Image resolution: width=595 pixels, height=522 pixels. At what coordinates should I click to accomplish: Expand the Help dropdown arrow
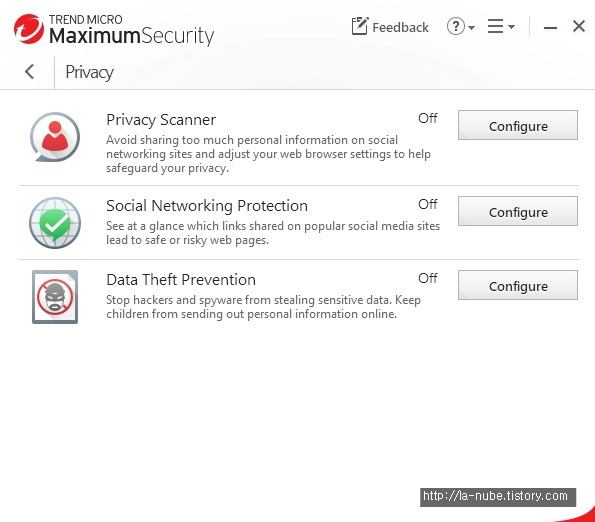coord(471,27)
